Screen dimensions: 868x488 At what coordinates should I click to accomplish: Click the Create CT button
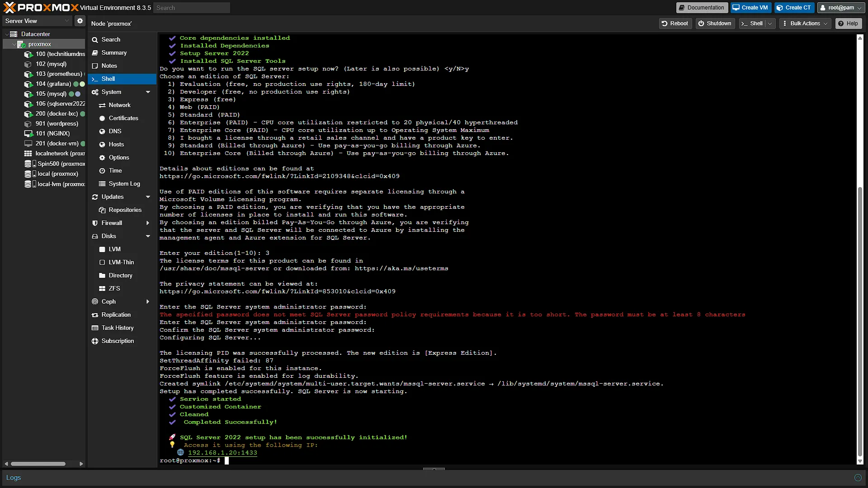point(794,8)
